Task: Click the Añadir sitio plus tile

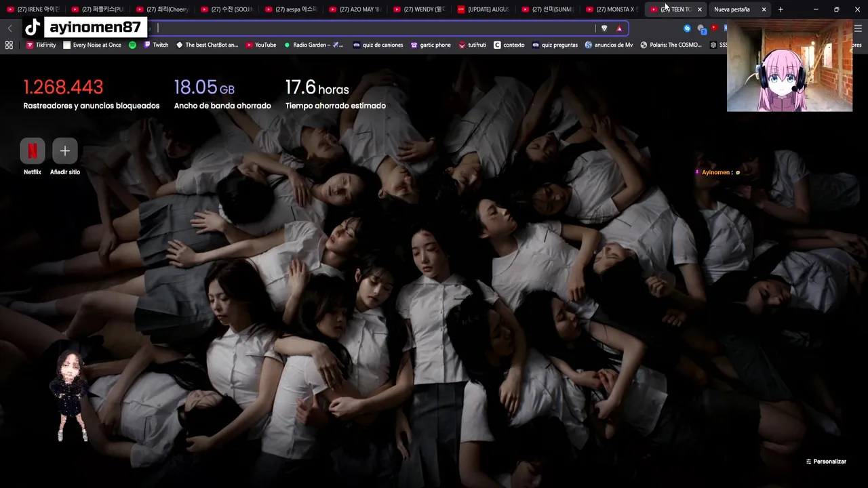Action: pyautogui.click(x=65, y=151)
